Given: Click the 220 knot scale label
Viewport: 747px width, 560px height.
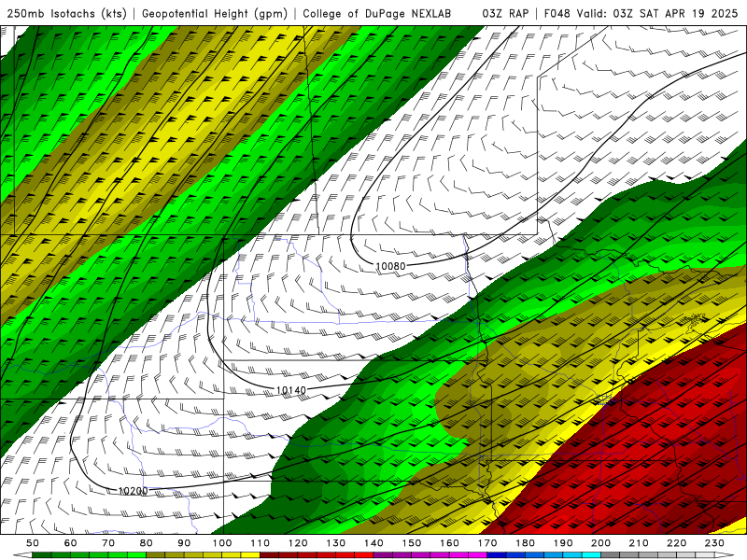Looking at the screenshot, I should click(676, 543).
